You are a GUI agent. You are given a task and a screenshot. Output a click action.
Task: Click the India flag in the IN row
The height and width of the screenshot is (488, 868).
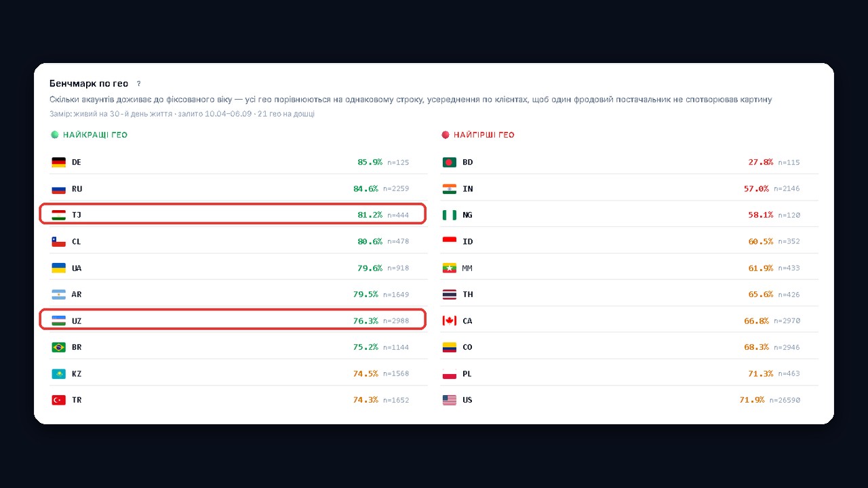coord(449,189)
